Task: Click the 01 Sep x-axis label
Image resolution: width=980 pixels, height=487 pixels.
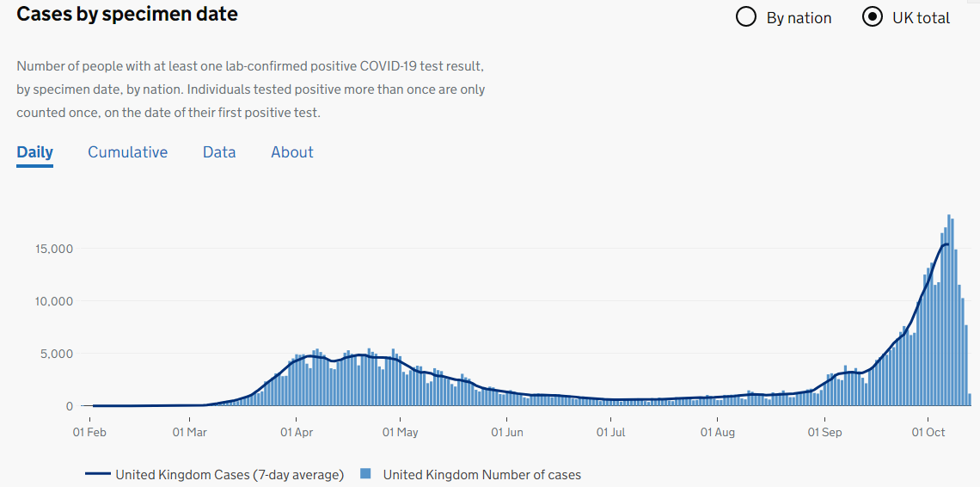Action: 824,432
